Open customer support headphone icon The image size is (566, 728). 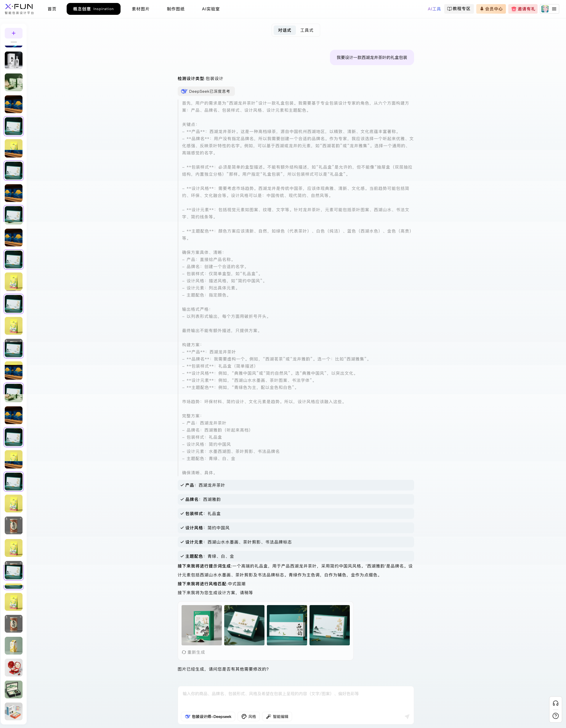[x=555, y=703]
